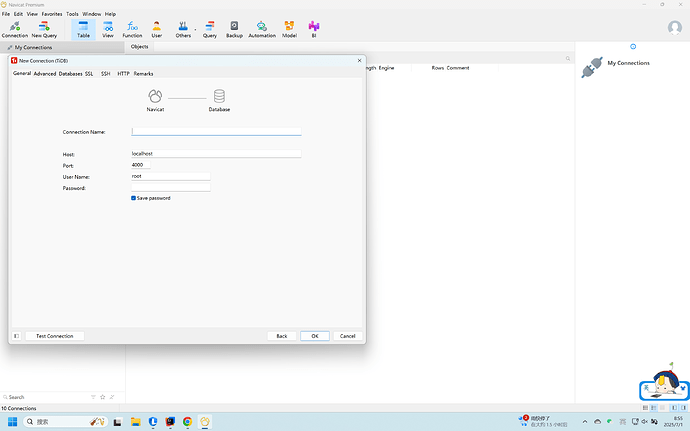Switch to the SSH tab

(106, 74)
